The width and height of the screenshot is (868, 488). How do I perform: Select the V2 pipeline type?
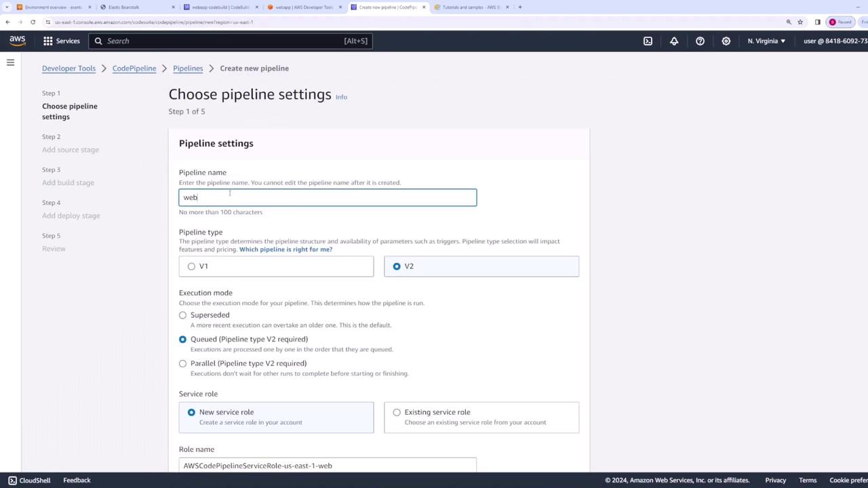(x=397, y=266)
